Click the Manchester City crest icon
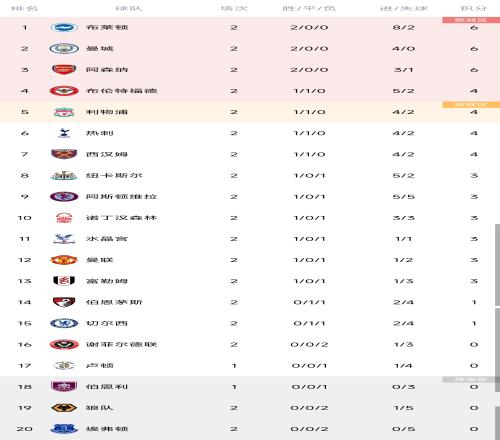 coord(64,49)
